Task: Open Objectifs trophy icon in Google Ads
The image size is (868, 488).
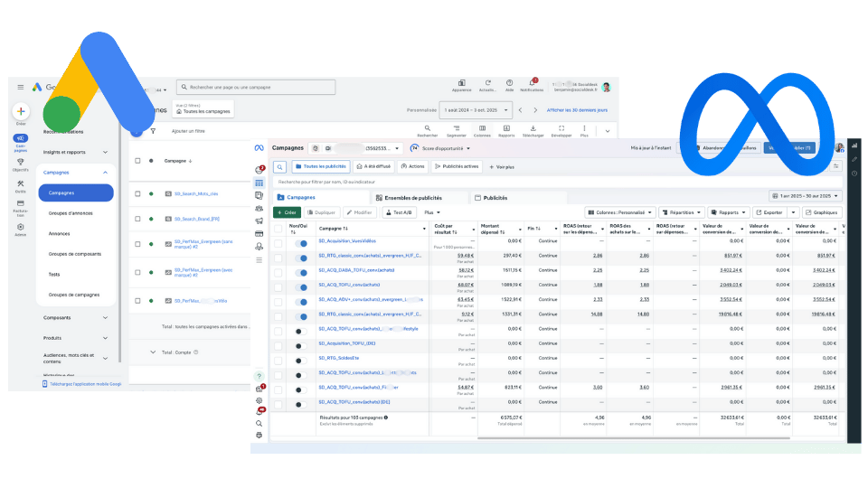Action: [x=21, y=162]
